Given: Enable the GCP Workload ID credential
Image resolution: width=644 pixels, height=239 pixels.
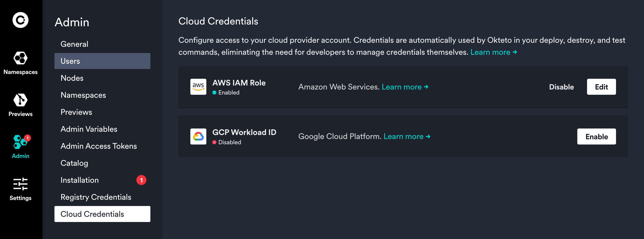Looking at the screenshot, I should pyautogui.click(x=597, y=136).
